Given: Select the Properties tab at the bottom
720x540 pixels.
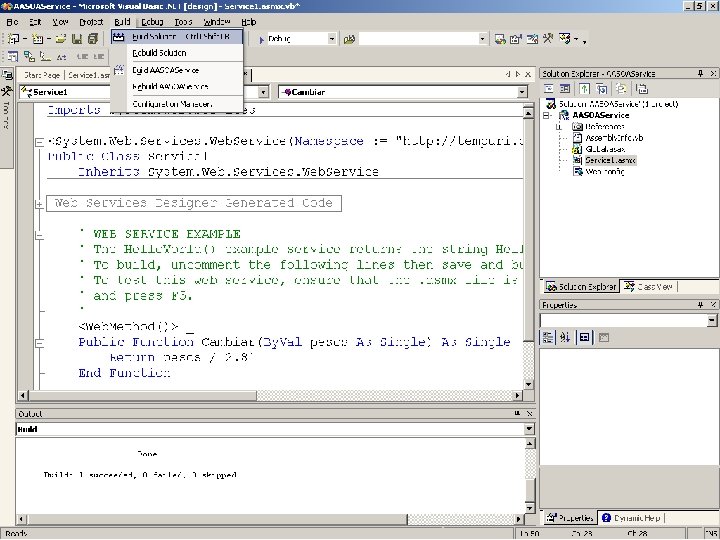Looking at the screenshot, I should pyautogui.click(x=569, y=518).
